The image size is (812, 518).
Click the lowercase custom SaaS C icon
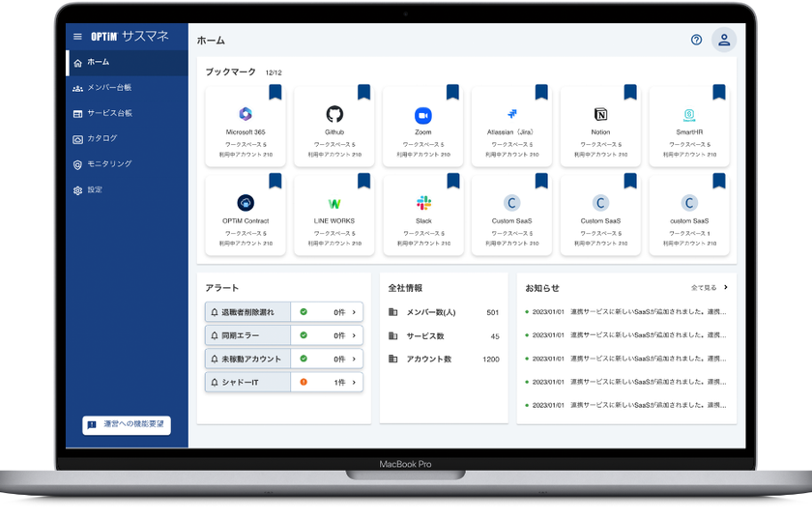point(689,203)
